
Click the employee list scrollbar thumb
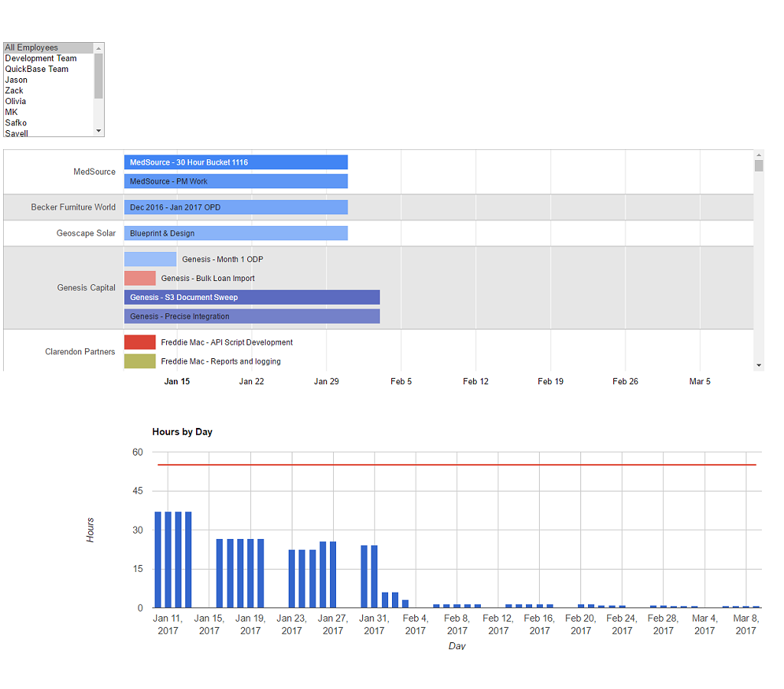click(99, 76)
